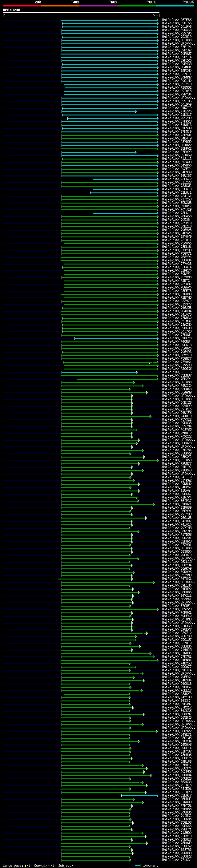
Task: Click the white query length bar
Action: point(81,12)
